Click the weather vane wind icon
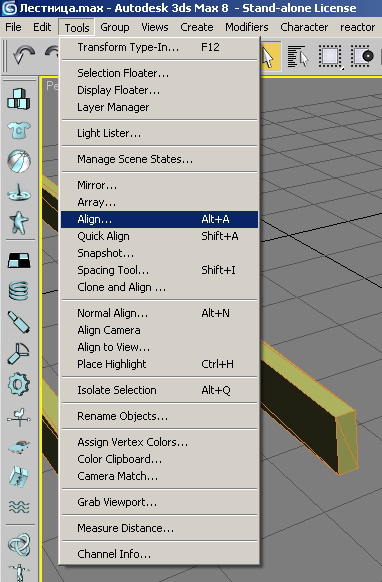 [19, 416]
